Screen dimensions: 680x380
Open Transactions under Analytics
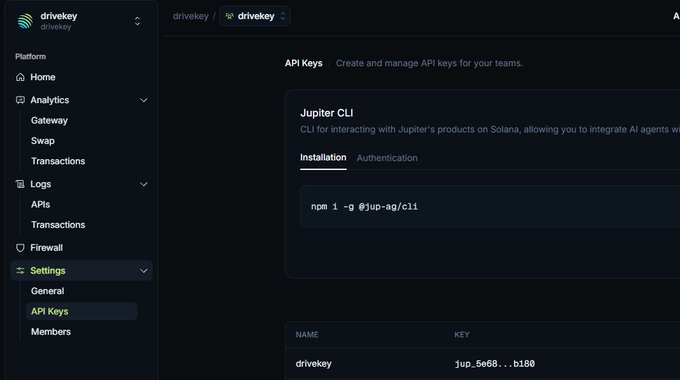tap(58, 161)
